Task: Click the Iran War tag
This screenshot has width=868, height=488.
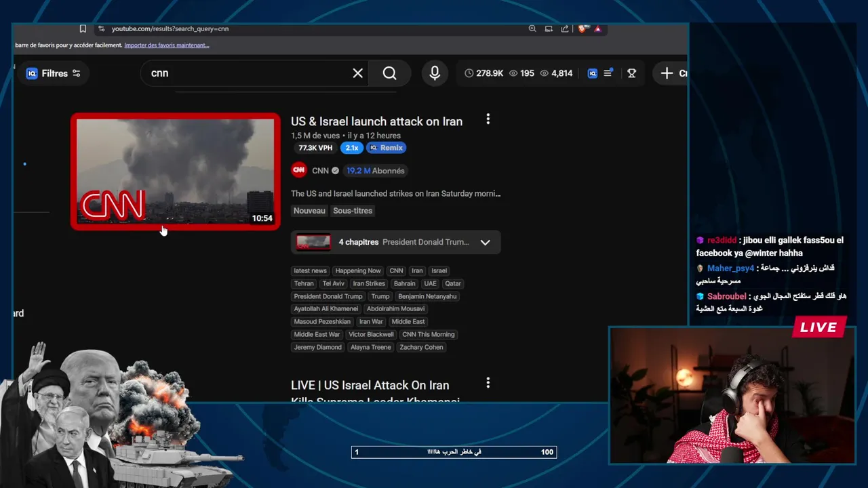Action: (x=371, y=321)
